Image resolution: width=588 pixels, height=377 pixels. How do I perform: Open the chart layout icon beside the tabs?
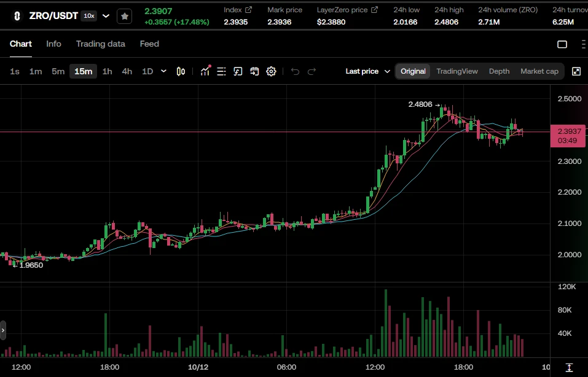pyautogui.click(x=562, y=44)
